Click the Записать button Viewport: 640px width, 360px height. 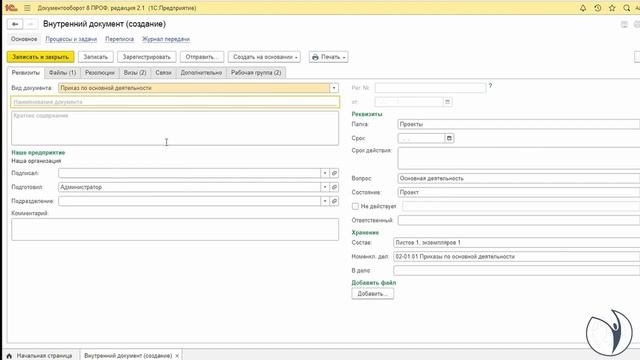tap(96, 57)
